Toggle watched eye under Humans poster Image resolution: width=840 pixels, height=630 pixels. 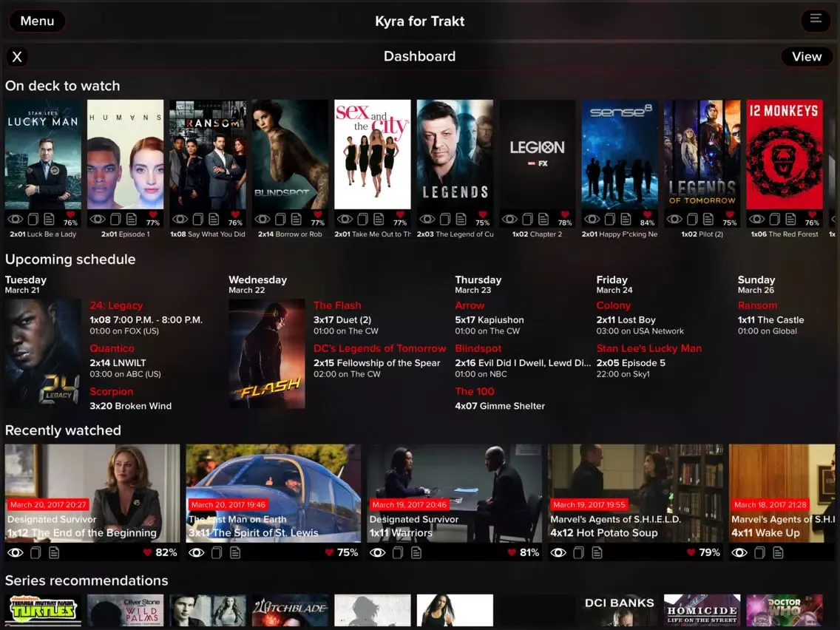pos(98,219)
